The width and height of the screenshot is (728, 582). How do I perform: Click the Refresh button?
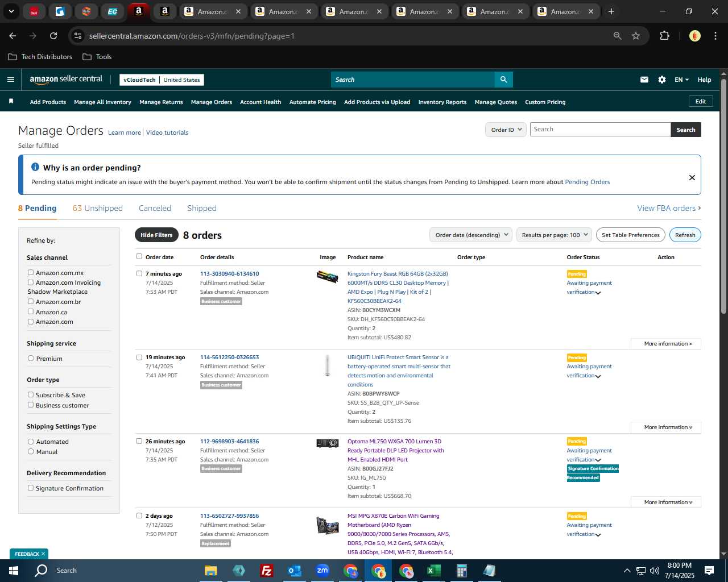pyautogui.click(x=685, y=235)
